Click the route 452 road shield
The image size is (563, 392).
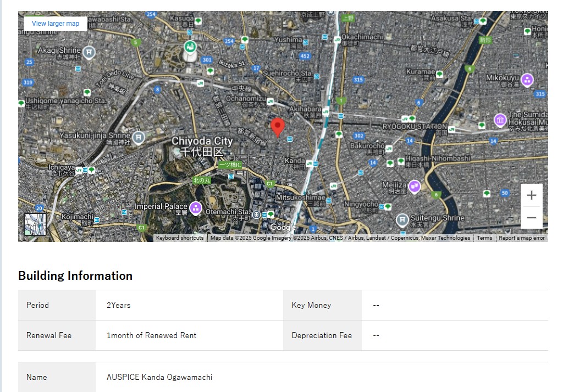tap(305, 56)
